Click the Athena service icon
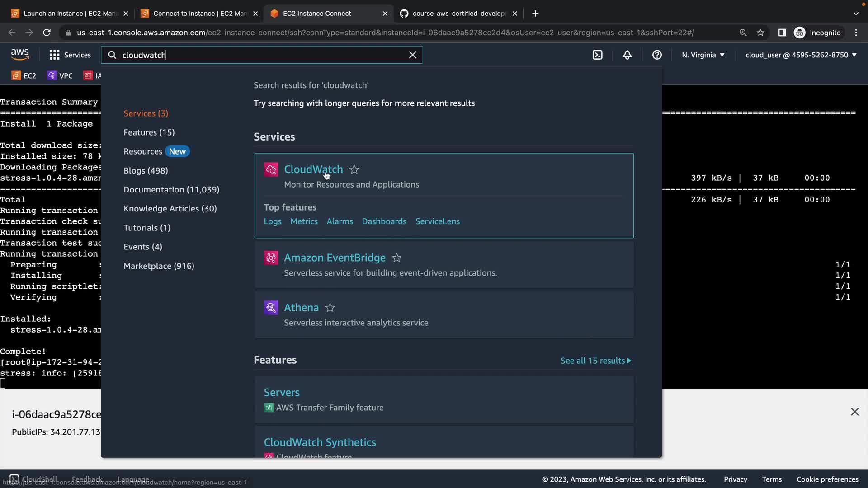Image resolution: width=868 pixels, height=488 pixels. click(x=271, y=308)
